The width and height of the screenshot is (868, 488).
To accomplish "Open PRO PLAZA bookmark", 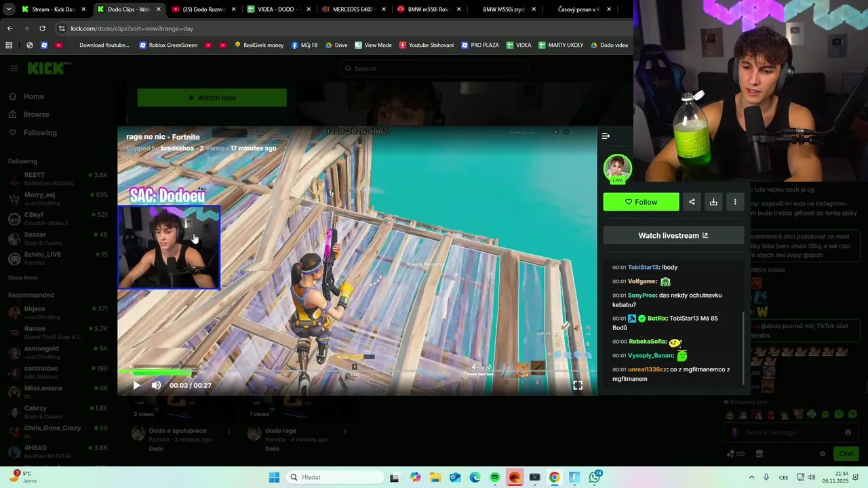I will [480, 45].
